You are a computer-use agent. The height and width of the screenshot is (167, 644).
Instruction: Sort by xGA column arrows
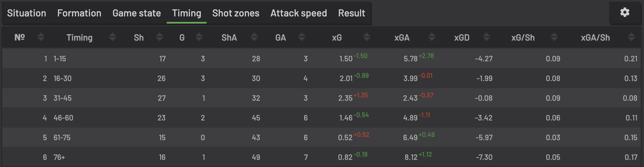(x=432, y=37)
